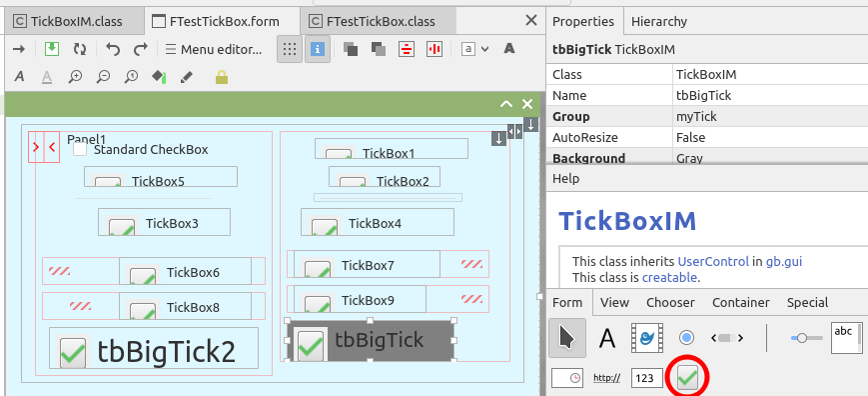Toggle the blue info display button
The height and width of the screenshot is (396, 868).
[x=318, y=49]
